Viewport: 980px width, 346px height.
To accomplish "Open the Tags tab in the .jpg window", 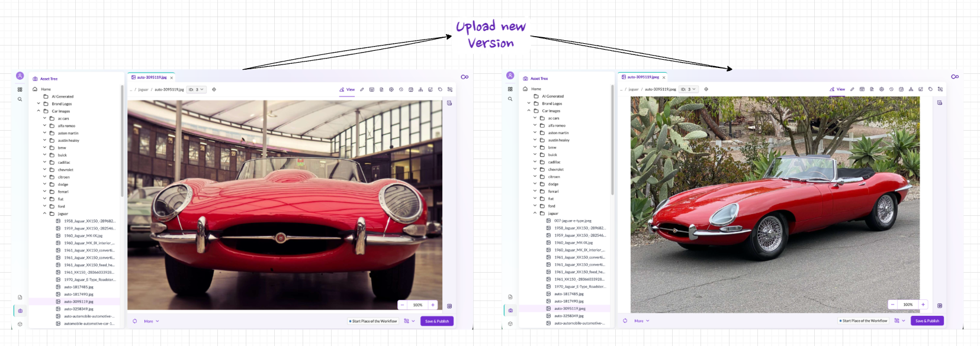I will pos(440,90).
